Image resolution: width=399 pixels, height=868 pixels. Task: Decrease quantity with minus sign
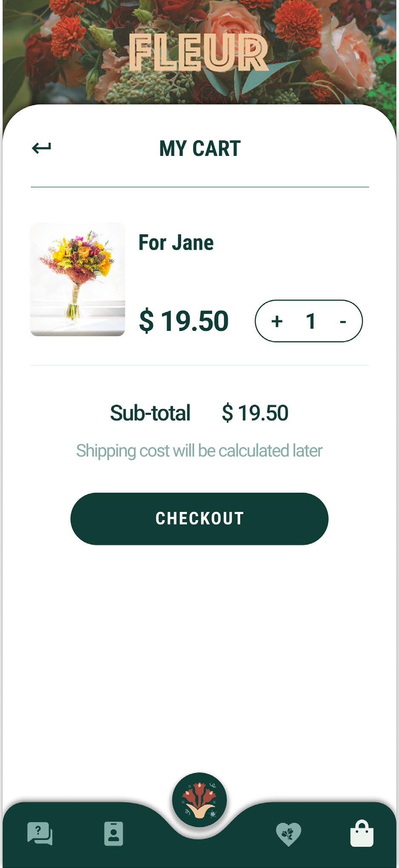[x=343, y=322]
